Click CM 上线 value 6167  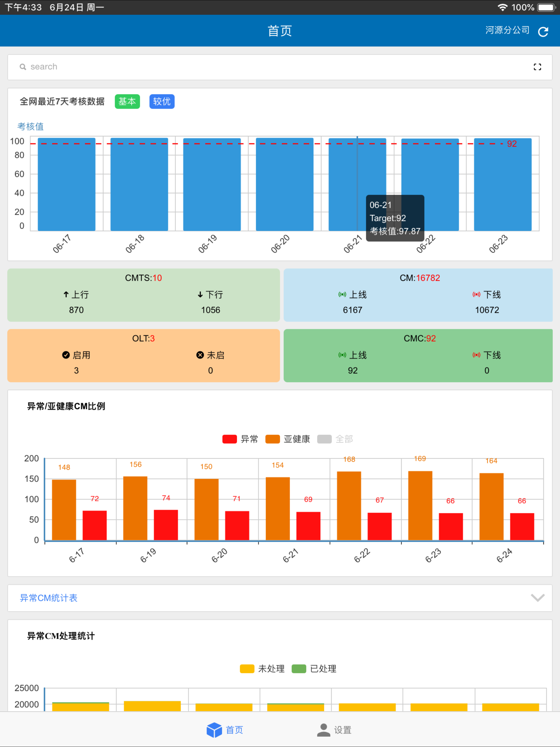coord(353,310)
